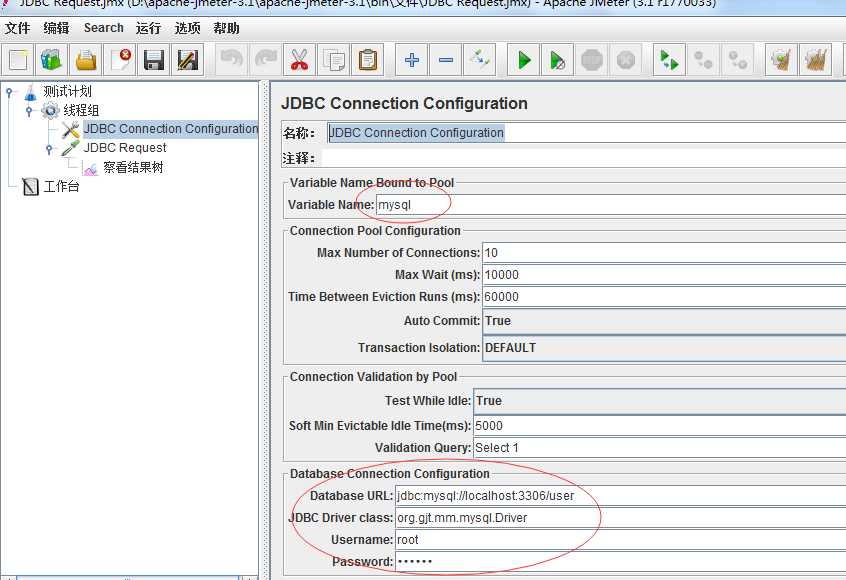This screenshot has width=846, height=580.
Task: Click the Database URL field
Action: pos(620,496)
